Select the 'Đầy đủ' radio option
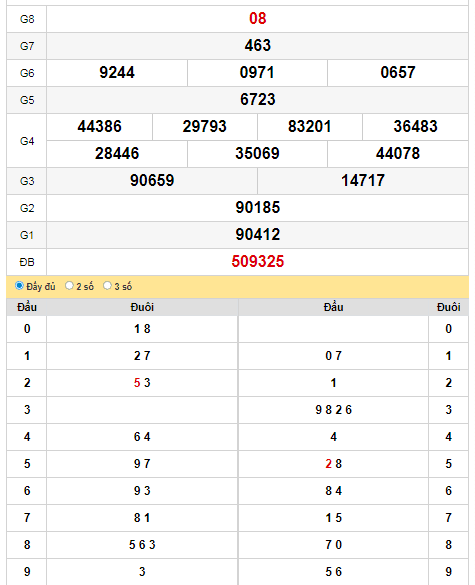Screen dimensions: 475x585 19,286
